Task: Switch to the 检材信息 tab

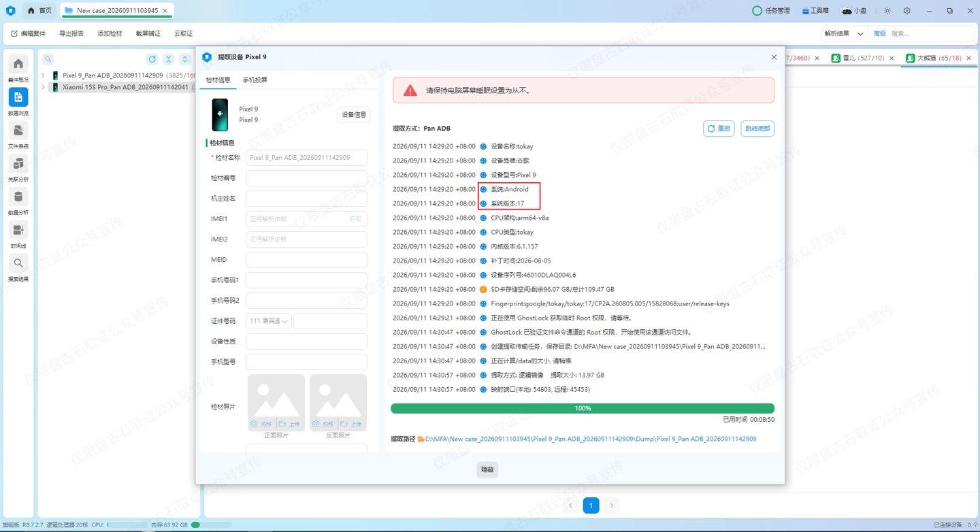Action: click(218, 80)
